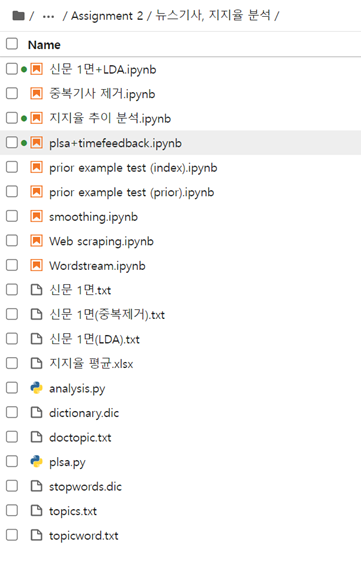Click notebook icon of Wordstream.ipynb
The image size is (361, 566).
[x=36, y=265]
